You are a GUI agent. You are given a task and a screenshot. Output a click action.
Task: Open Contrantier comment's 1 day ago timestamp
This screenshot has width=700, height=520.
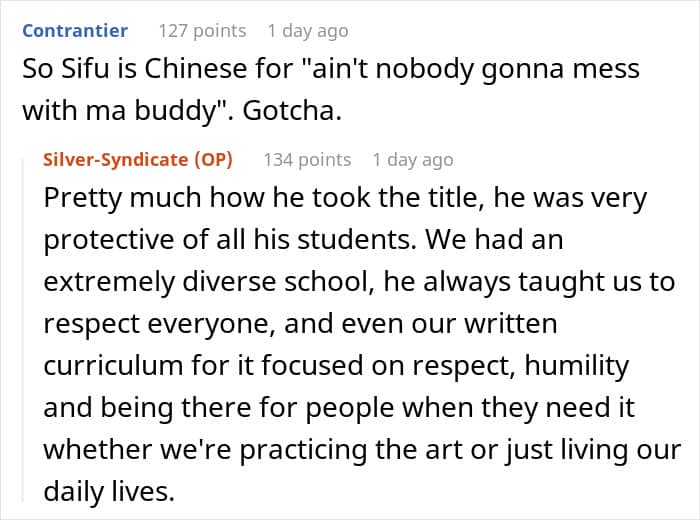[x=308, y=31]
